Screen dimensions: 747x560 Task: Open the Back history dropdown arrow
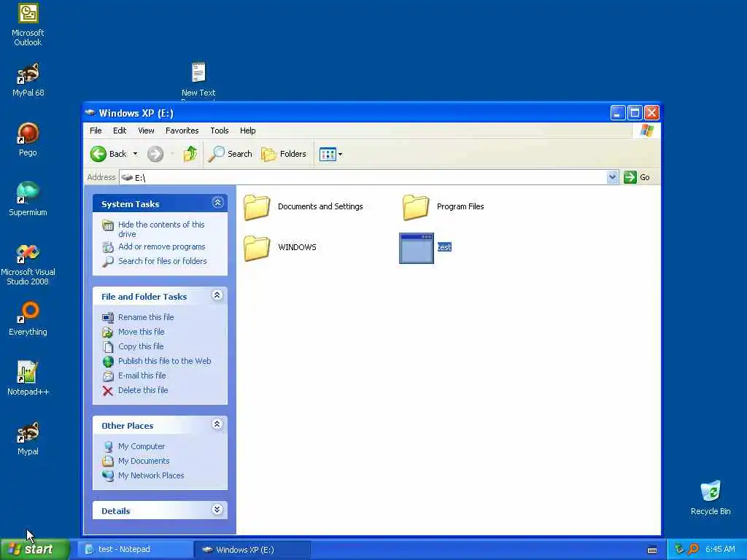coord(135,154)
